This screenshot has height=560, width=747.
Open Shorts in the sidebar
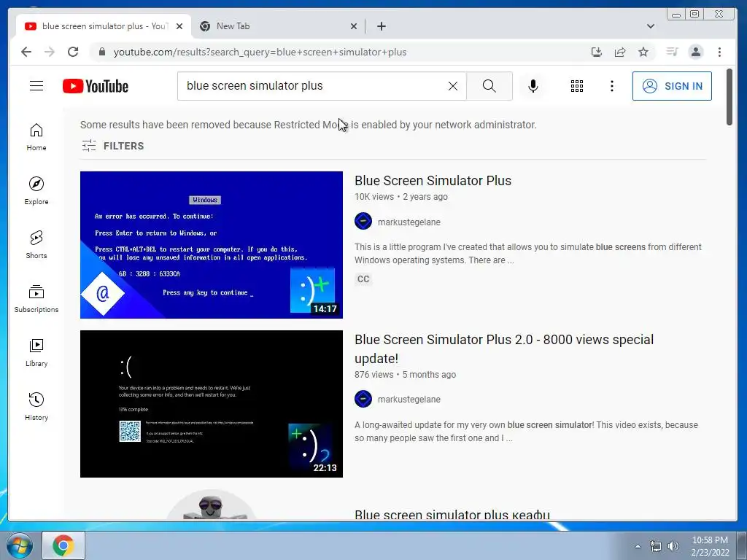click(x=36, y=245)
